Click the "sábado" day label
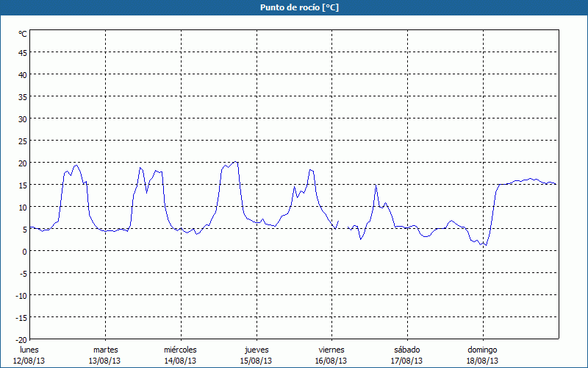Screen dimensions: 588x368 click(x=406, y=350)
